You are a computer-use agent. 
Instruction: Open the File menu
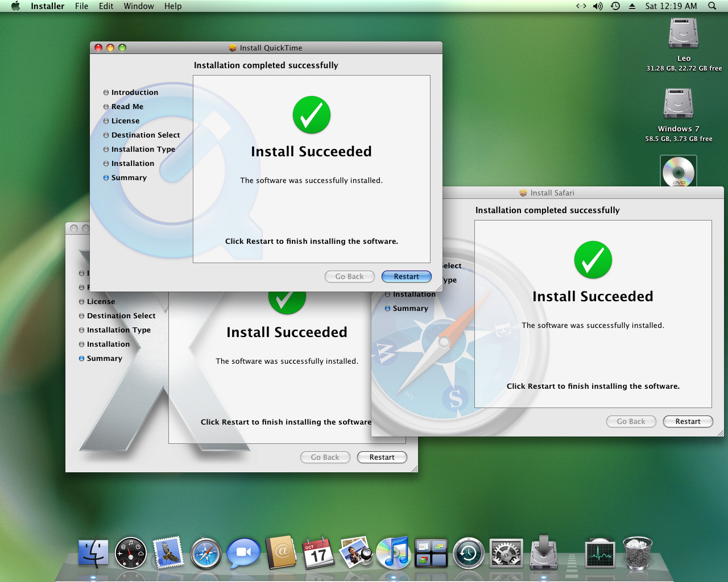click(x=81, y=6)
